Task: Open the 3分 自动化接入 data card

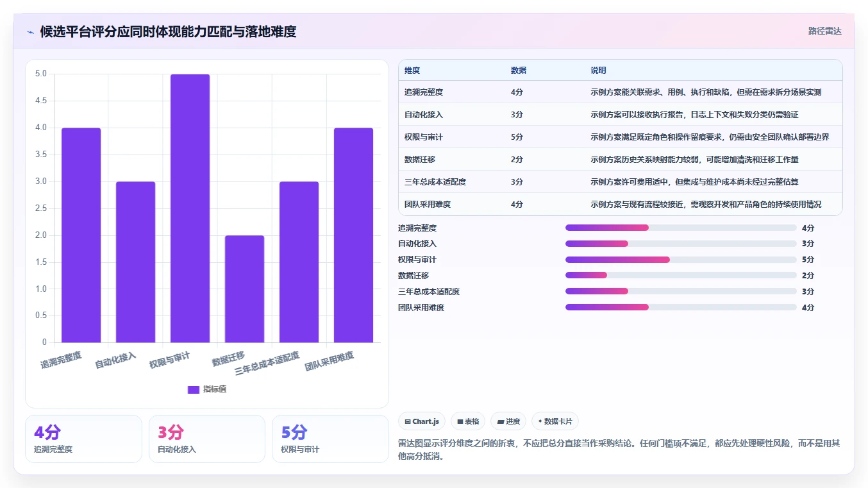Action: pos(207,439)
